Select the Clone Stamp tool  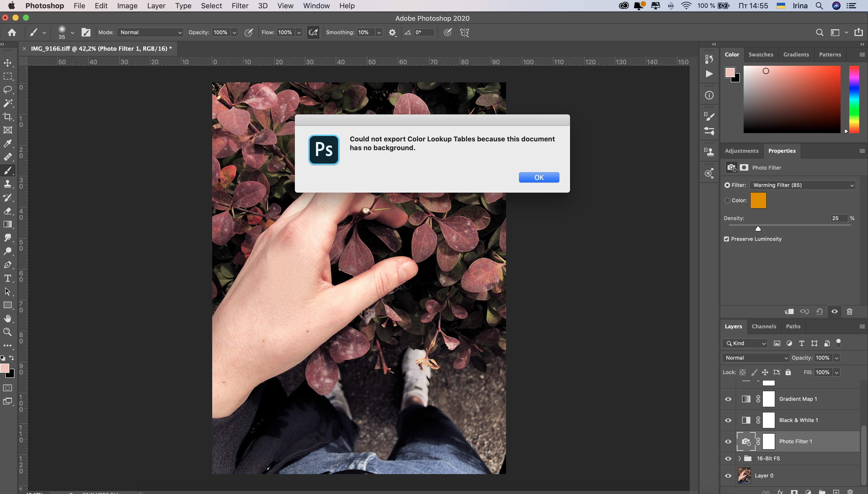click(x=8, y=184)
